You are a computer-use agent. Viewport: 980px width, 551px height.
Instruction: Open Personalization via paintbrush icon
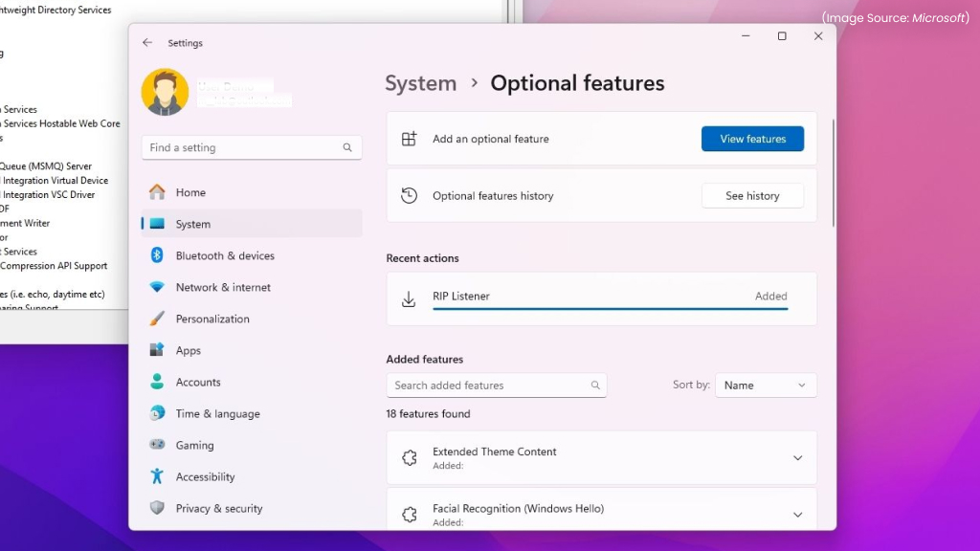[157, 319]
